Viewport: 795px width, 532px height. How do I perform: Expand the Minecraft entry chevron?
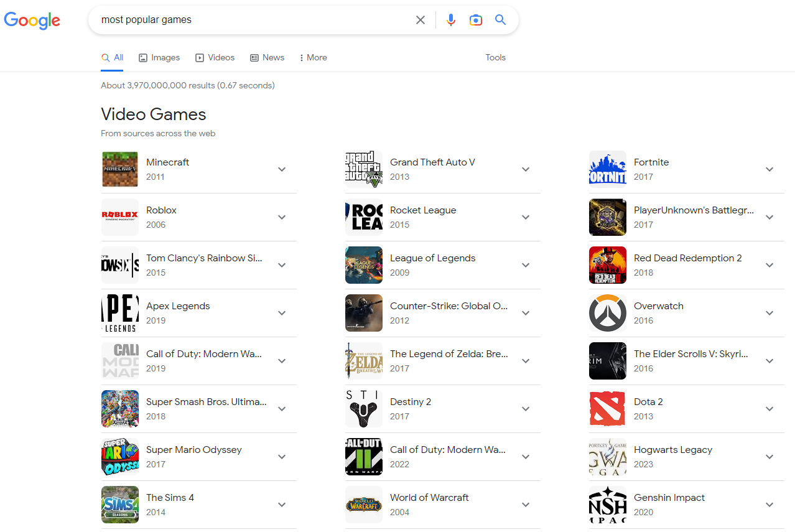tap(282, 169)
